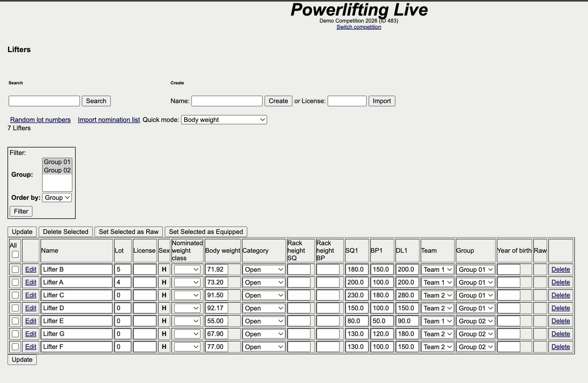The width and height of the screenshot is (588, 383).
Task: Check the row checkbox for Lifter C
Action: (x=15, y=295)
